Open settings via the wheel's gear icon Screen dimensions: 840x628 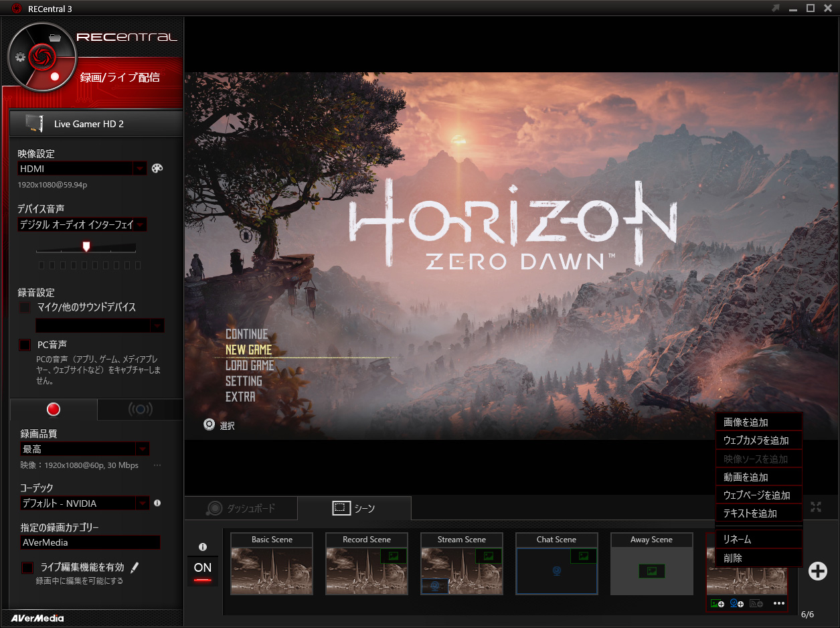pos(20,57)
